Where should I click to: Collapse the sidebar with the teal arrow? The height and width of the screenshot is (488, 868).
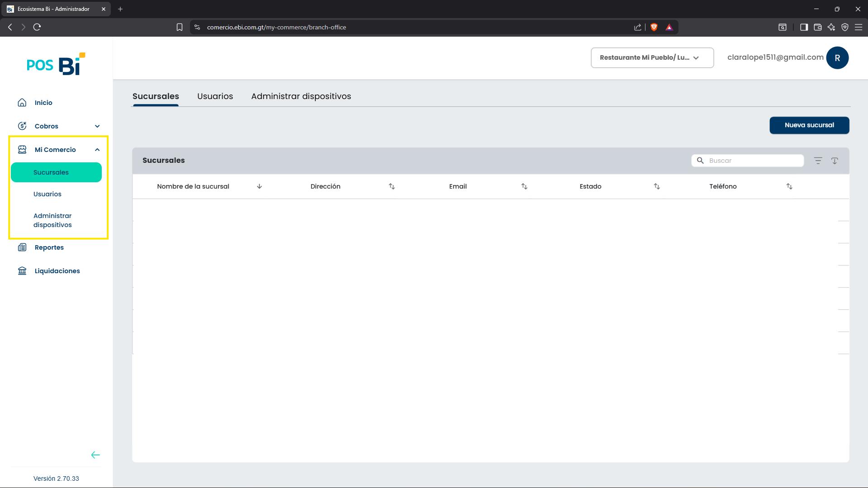pos(95,455)
